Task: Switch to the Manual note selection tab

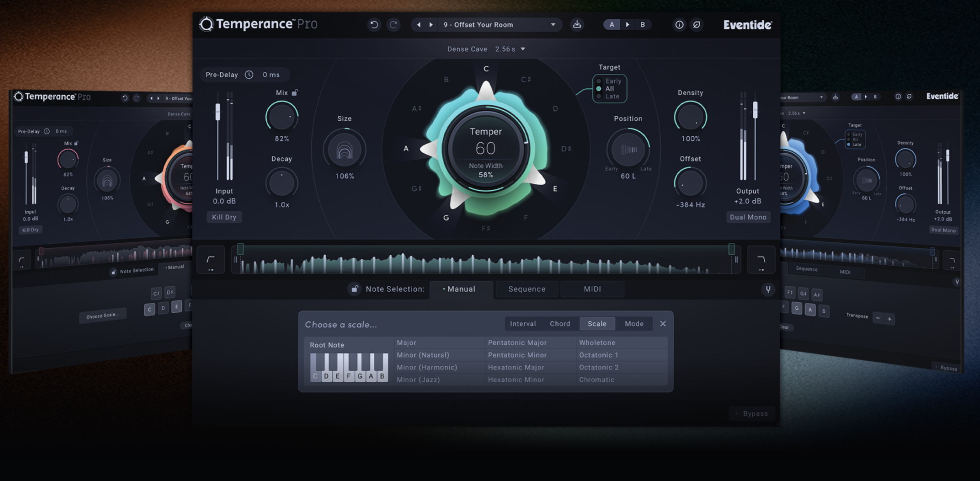Action: [461, 289]
